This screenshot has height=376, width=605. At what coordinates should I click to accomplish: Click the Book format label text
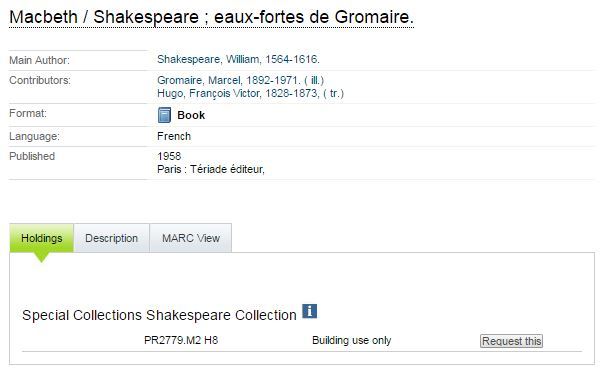(191, 115)
